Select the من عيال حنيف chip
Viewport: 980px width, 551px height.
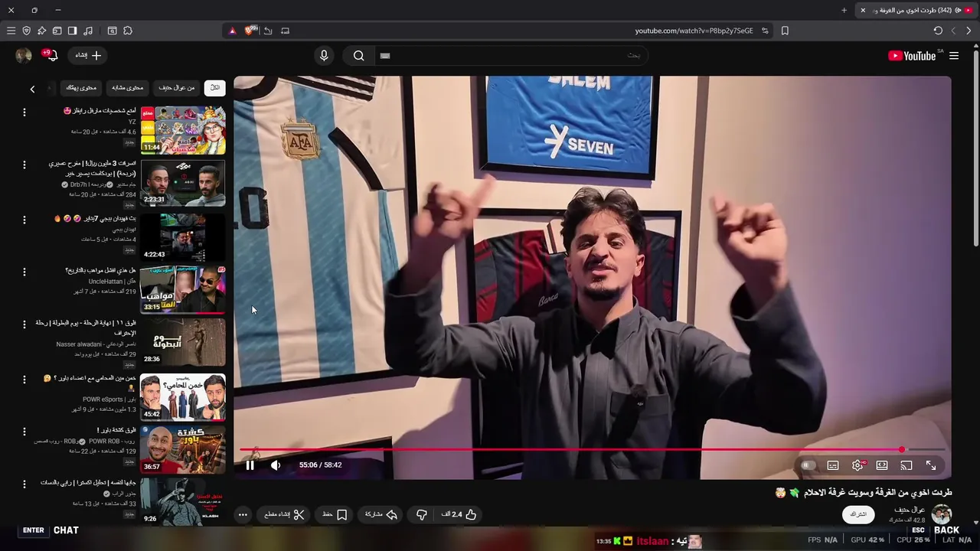pyautogui.click(x=177, y=88)
